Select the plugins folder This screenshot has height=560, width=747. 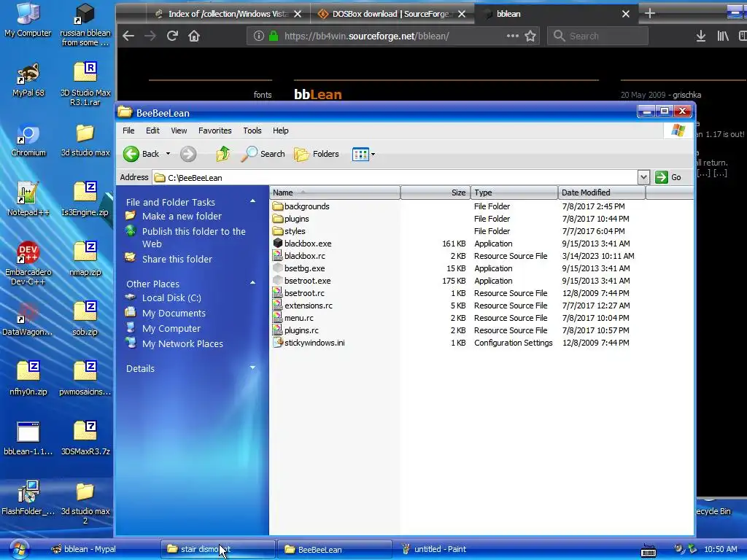pyautogui.click(x=290, y=219)
